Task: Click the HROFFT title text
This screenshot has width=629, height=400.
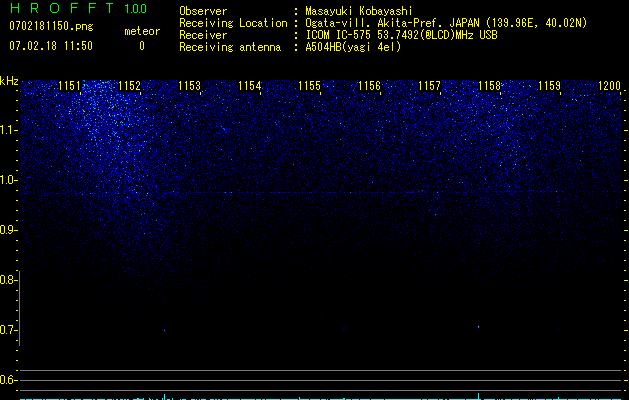Action: coord(62,8)
